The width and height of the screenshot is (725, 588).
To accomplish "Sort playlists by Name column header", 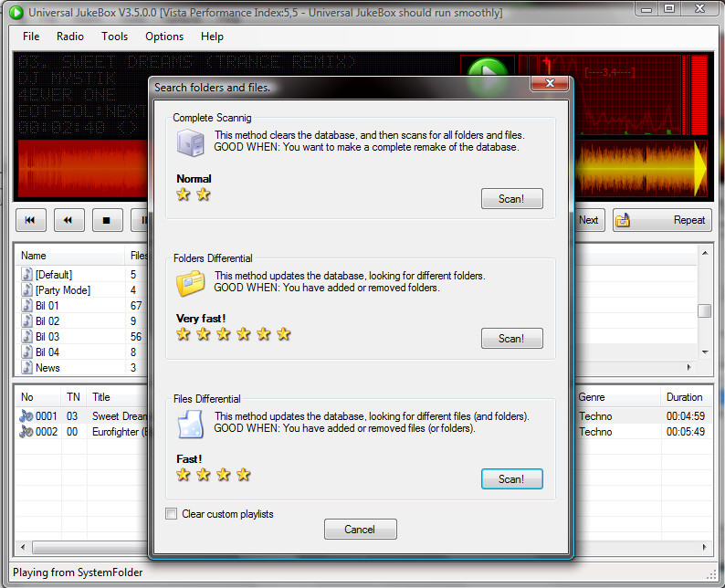I will click(x=70, y=256).
